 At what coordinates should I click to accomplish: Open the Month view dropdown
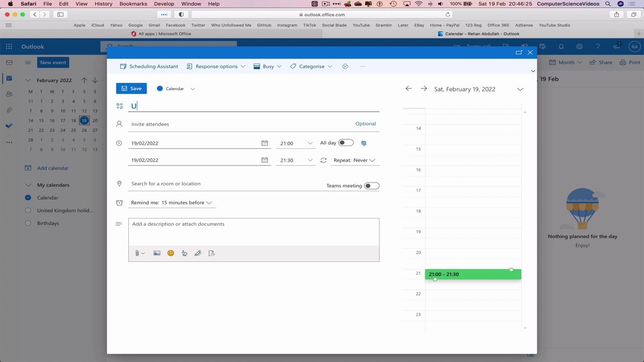click(566, 62)
